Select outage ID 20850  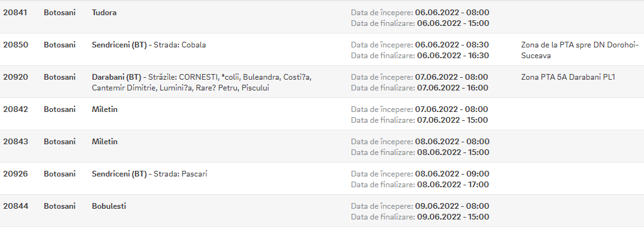point(16,45)
